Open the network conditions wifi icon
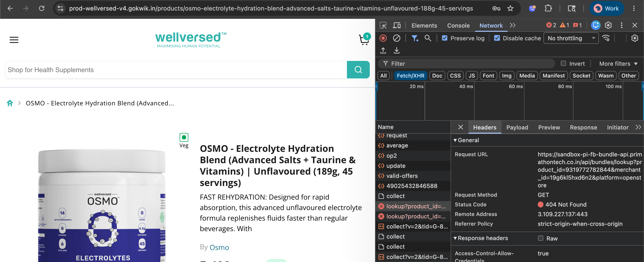 606,38
